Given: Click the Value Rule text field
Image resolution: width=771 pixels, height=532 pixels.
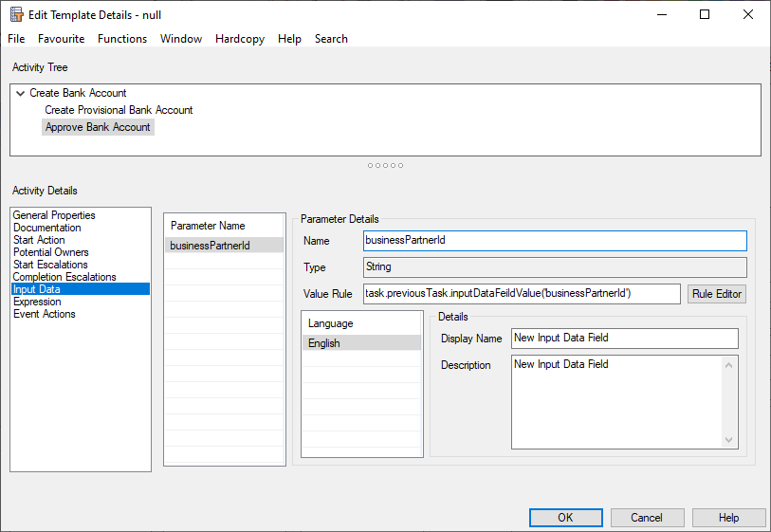Looking at the screenshot, I should (522, 294).
